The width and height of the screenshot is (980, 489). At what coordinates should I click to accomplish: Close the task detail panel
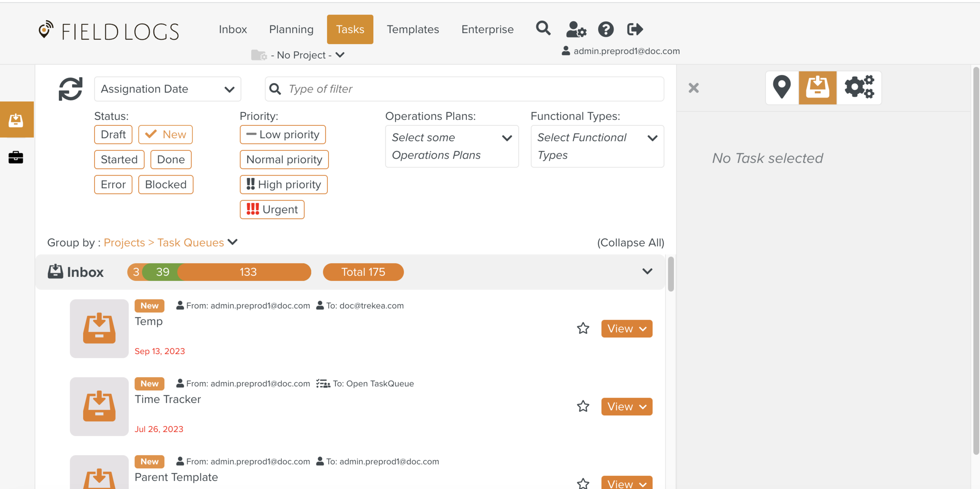click(693, 88)
